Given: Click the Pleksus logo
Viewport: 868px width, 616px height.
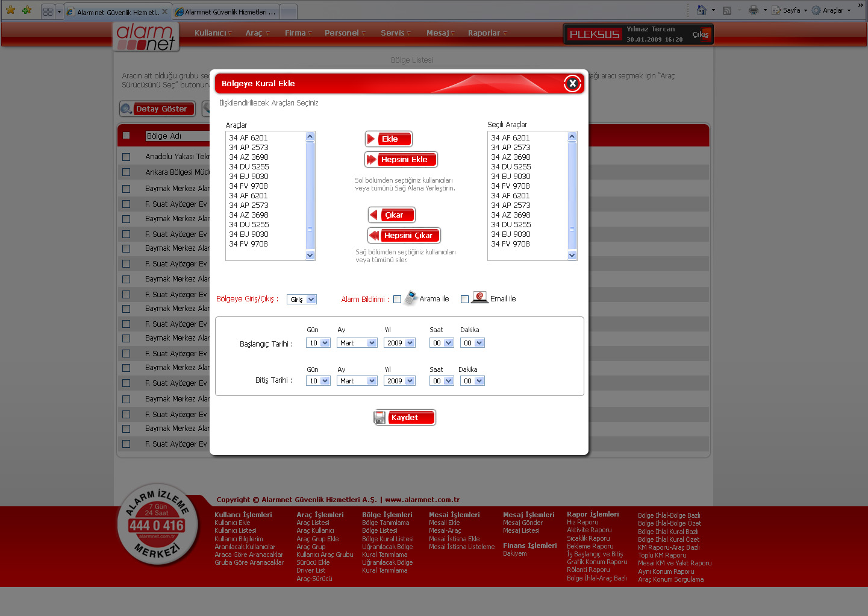Looking at the screenshot, I should point(595,34).
